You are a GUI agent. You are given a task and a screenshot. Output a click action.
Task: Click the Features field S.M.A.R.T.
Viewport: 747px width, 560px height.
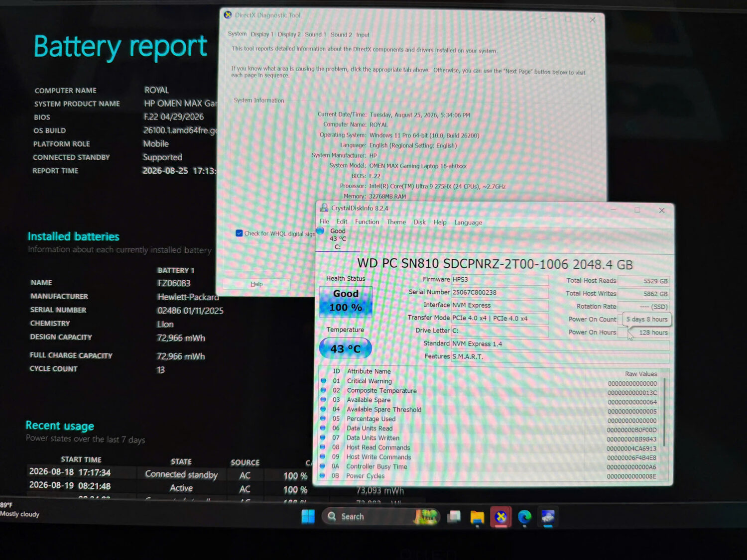[560, 357]
